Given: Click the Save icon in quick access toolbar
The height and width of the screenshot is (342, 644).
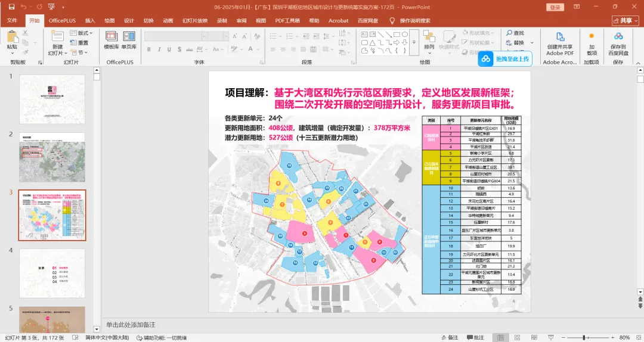Looking at the screenshot, I should click(x=11, y=7).
